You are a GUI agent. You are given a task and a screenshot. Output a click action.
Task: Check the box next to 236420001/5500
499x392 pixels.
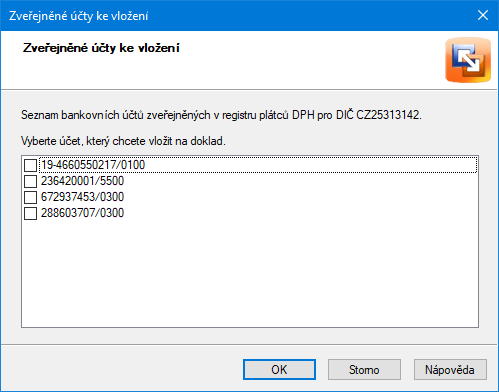coord(30,181)
